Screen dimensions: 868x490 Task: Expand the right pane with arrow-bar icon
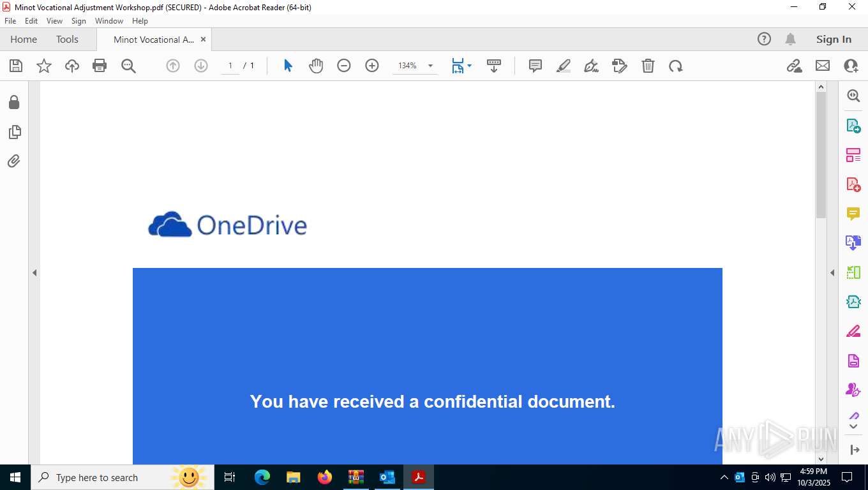(x=855, y=450)
